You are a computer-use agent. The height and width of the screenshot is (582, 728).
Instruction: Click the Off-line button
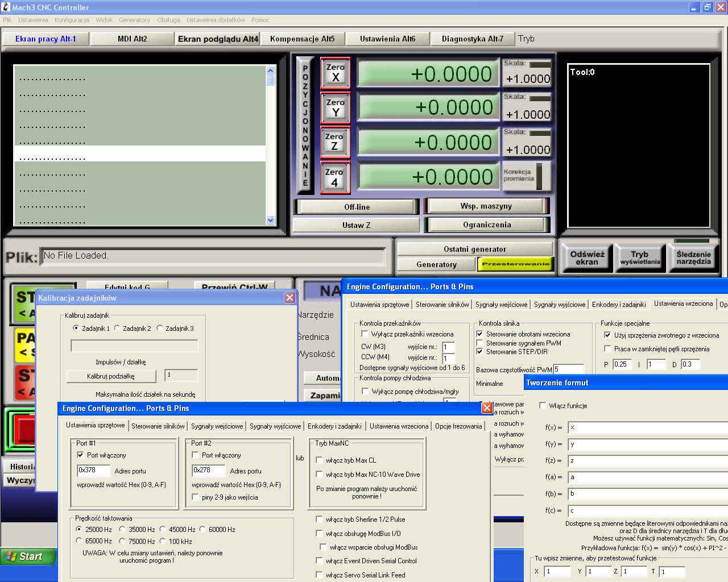click(357, 207)
